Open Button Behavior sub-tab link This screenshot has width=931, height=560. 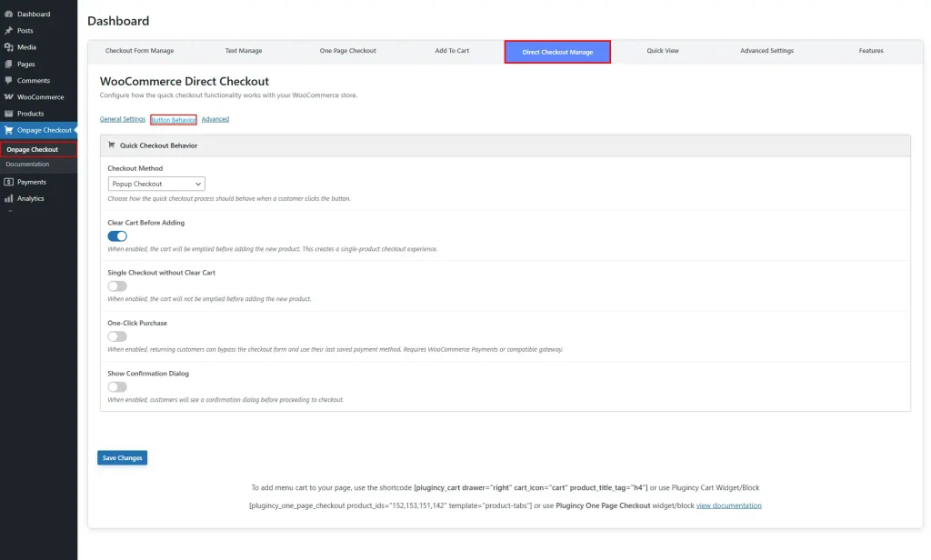coord(174,120)
